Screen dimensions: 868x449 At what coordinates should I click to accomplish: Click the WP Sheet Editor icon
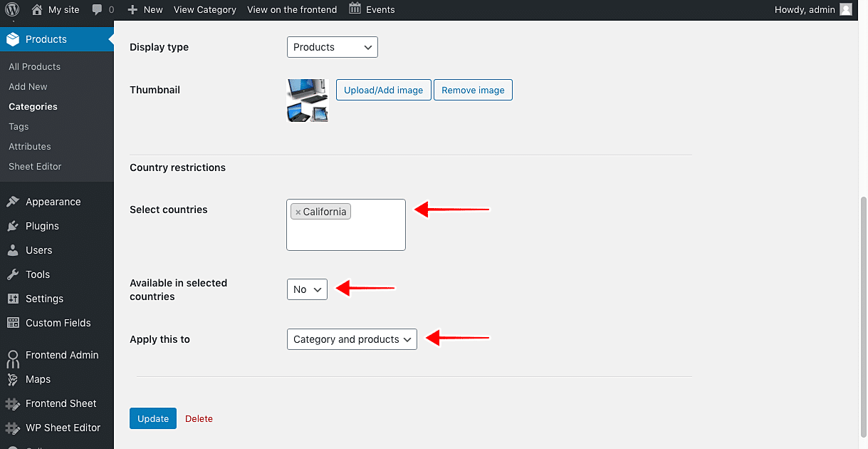click(x=13, y=428)
